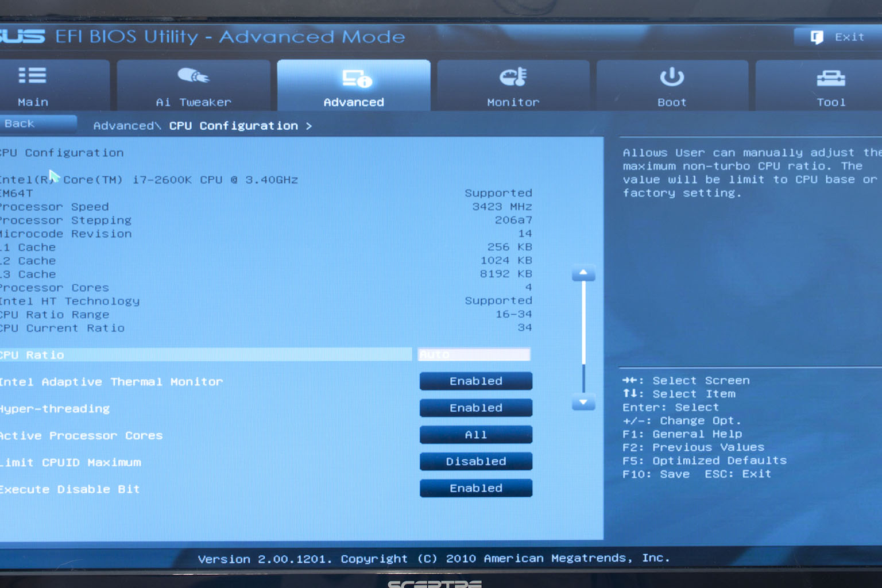
Task: Click the Advanced\ breadcrumb link
Action: coord(127,126)
